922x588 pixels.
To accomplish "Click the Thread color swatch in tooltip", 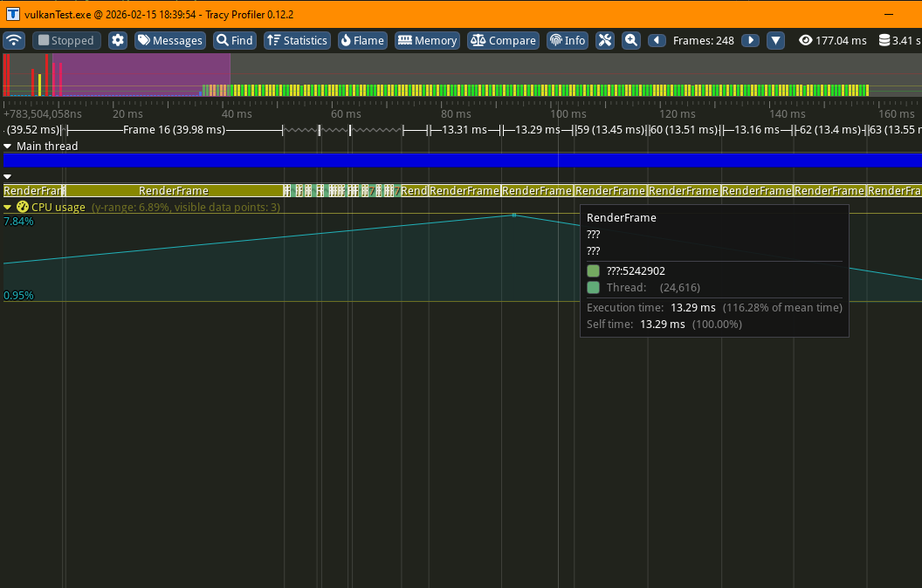I will 594,287.
